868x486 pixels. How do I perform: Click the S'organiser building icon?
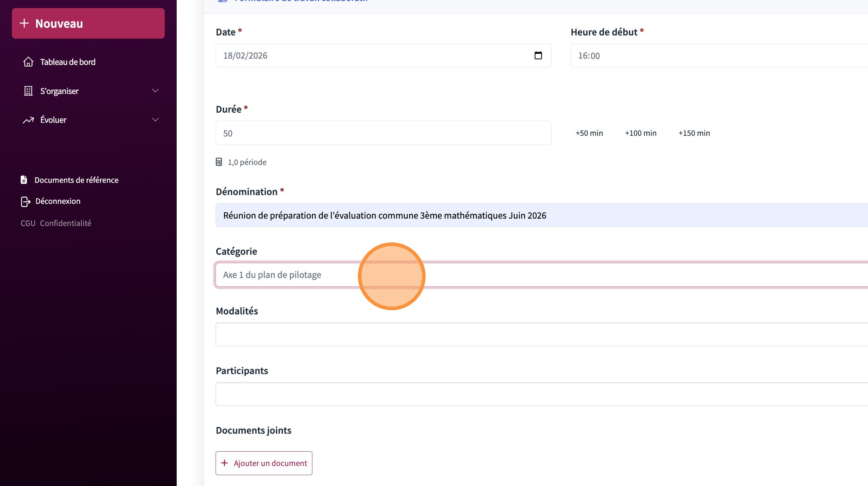(28, 91)
